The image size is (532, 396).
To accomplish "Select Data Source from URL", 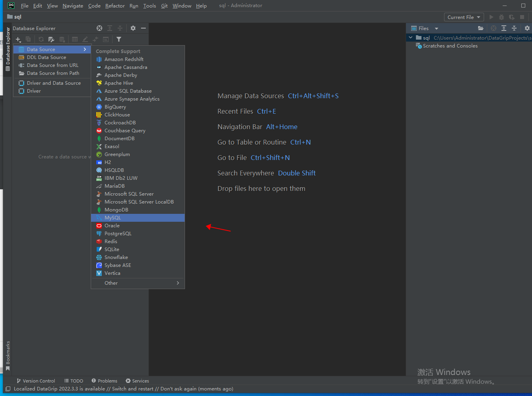I will point(52,65).
